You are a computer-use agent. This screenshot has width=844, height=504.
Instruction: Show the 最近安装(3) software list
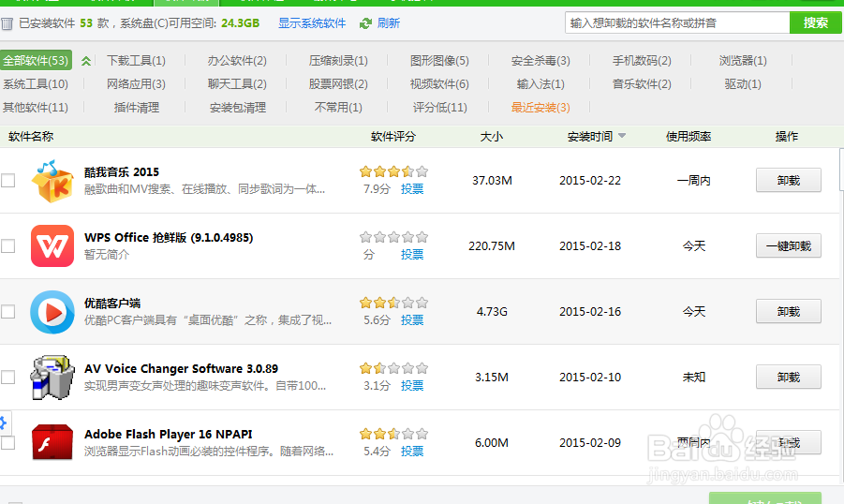[x=540, y=107]
